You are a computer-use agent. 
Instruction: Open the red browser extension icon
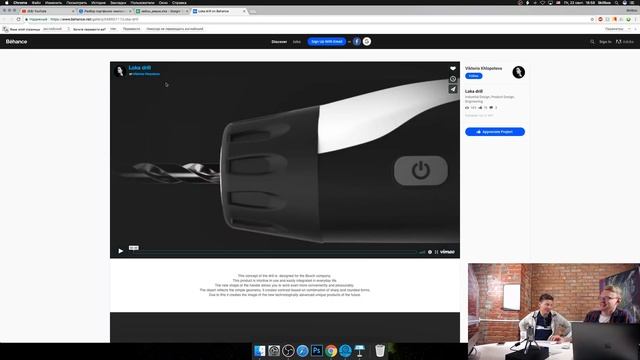(600, 19)
